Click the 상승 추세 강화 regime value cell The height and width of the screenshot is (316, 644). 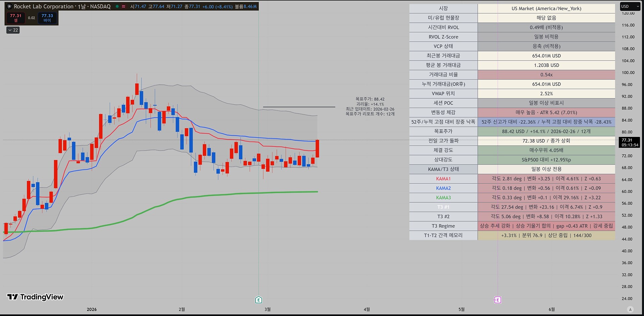546,226
